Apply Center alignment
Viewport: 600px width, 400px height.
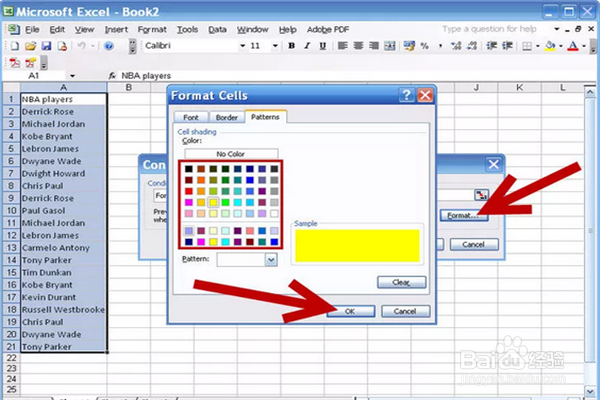358,46
